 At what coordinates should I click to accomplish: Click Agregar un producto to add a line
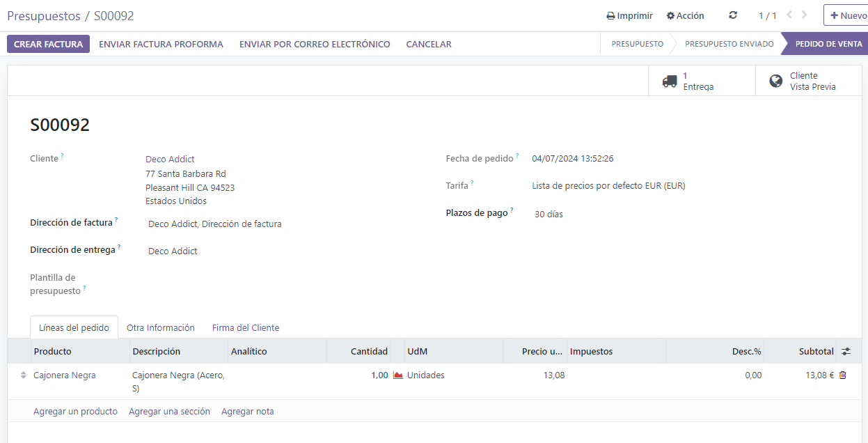point(74,411)
